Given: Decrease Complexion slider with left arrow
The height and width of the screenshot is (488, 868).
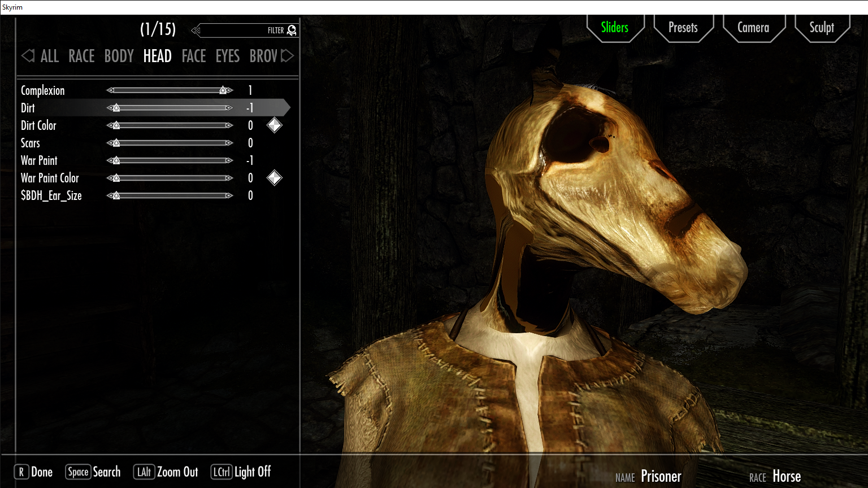Looking at the screenshot, I should [x=110, y=90].
